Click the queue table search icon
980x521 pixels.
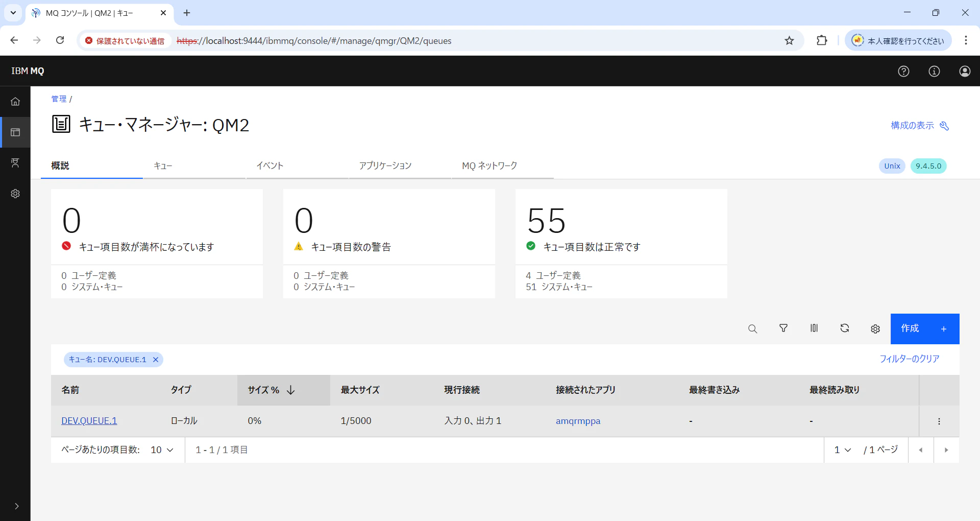point(752,329)
